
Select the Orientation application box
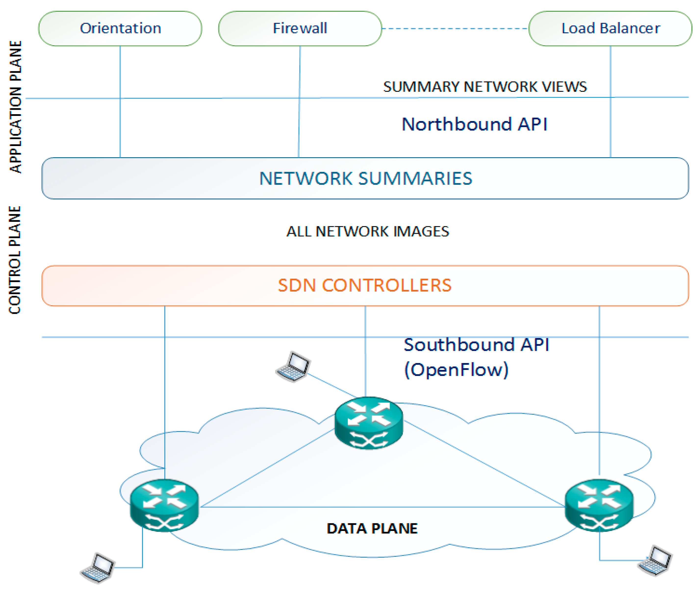(120, 28)
